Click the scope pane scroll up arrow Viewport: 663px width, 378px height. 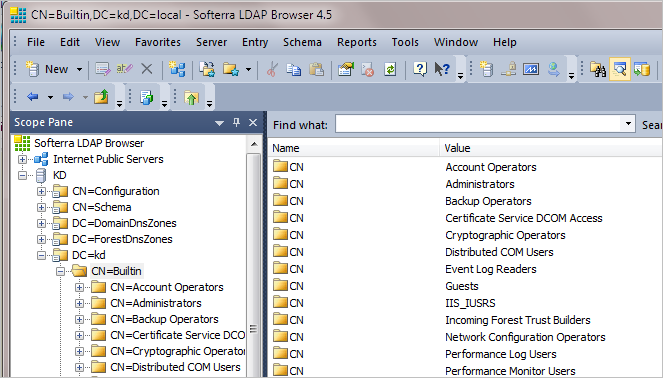254,144
